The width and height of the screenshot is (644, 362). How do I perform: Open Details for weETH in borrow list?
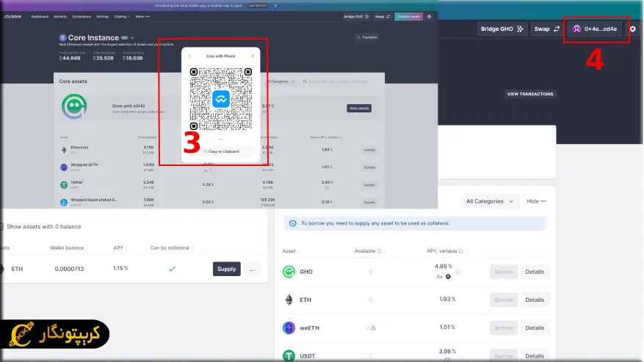pos(535,328)
